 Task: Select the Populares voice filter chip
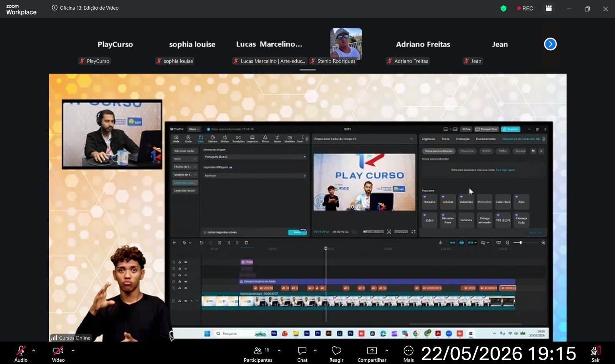[467, 151]
